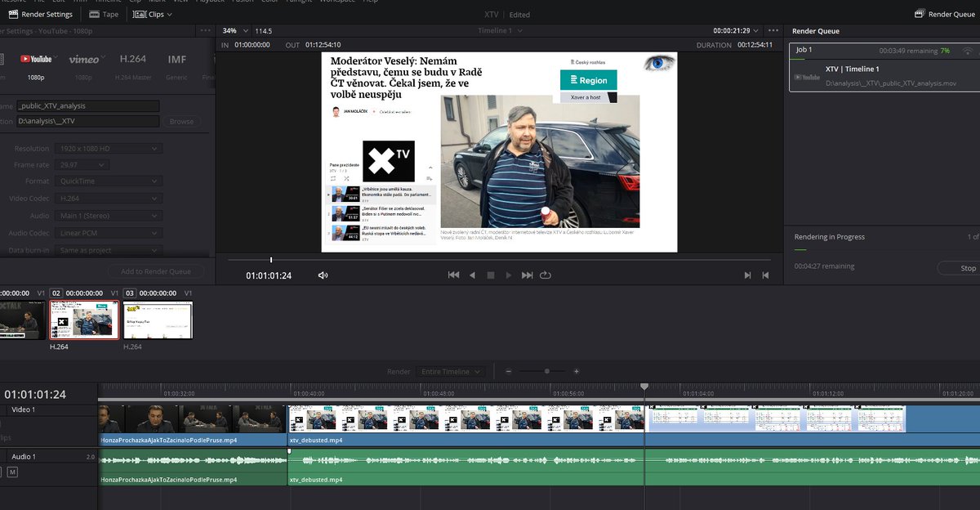
Task: Click the XTV | Timeline 1 job title
Action: tap(852, 69)
